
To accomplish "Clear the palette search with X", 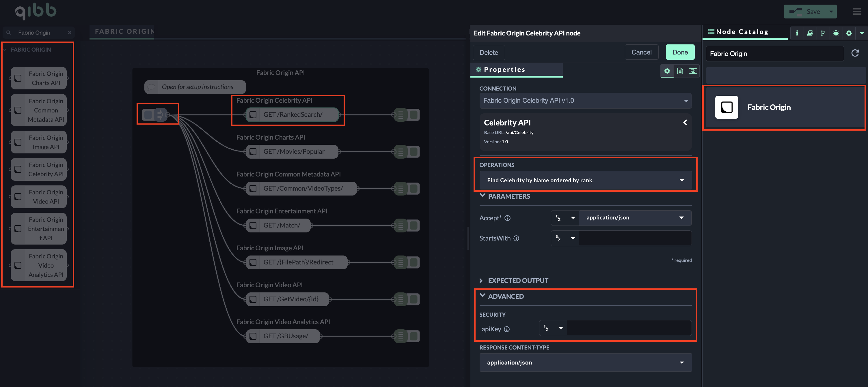I will [69, 33].
